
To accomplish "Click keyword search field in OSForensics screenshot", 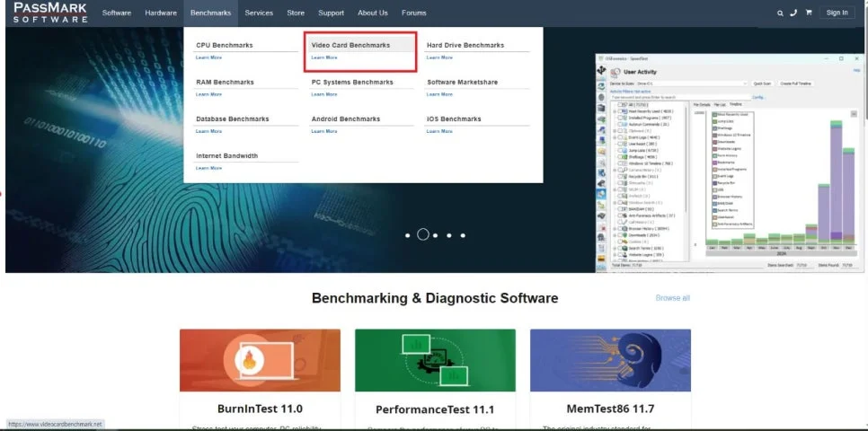I will [680, 97].
